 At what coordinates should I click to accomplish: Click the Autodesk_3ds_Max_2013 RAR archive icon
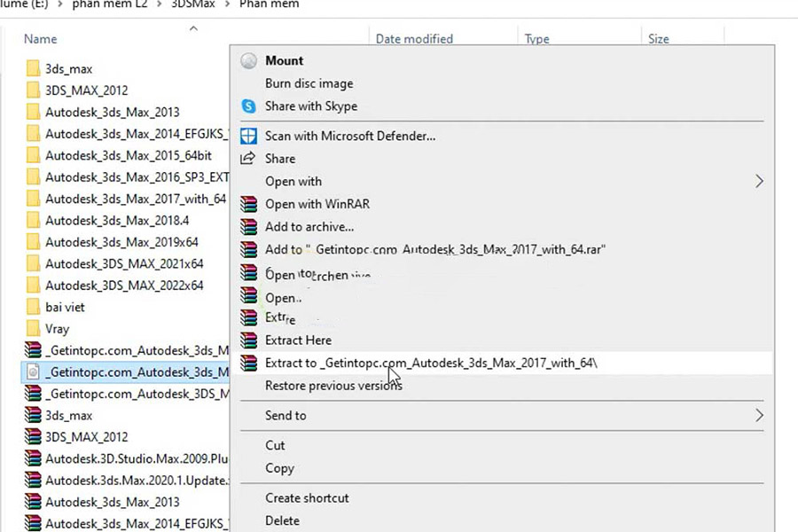tap(33, 502)
